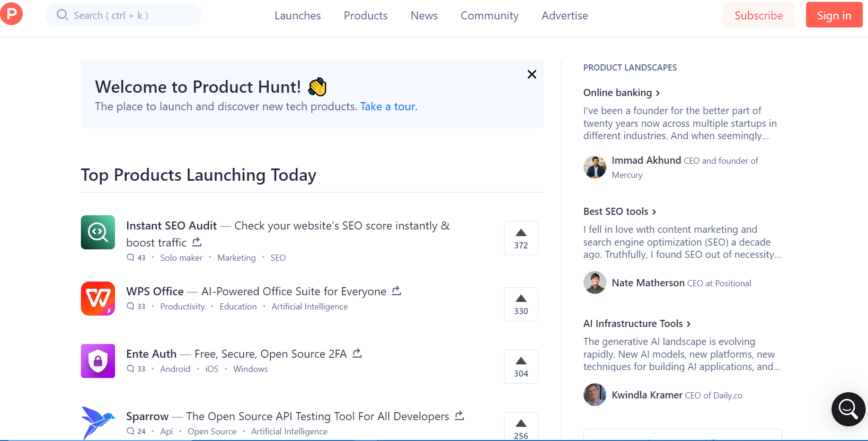Screen dimensions: 868x441
Task: Expand the Best SEO tools landscape
Action: click(620, 212)
